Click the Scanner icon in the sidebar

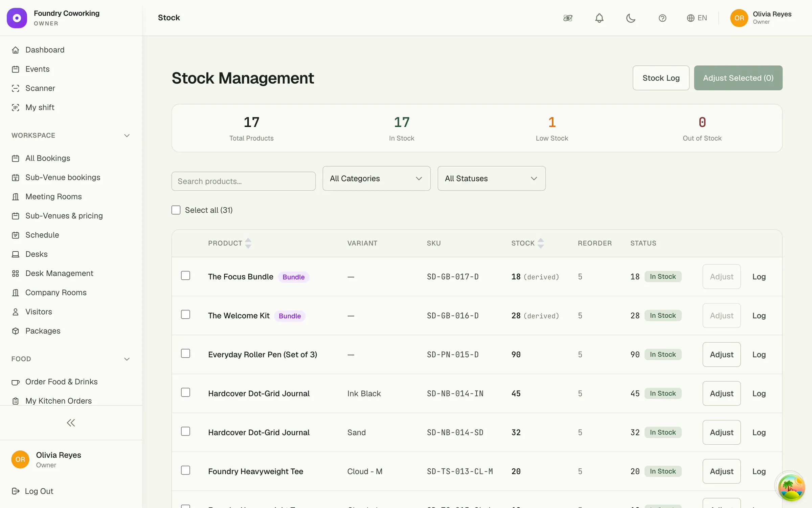coord(16,88)
